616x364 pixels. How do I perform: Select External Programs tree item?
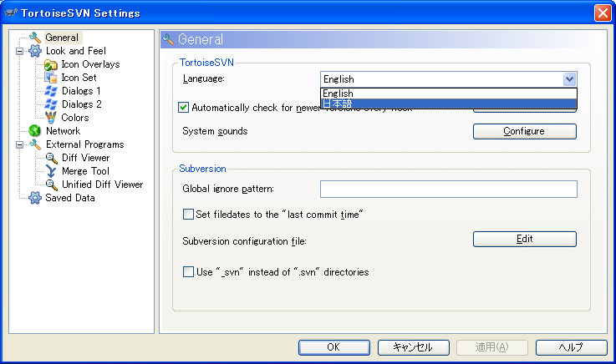pos(85,144)
